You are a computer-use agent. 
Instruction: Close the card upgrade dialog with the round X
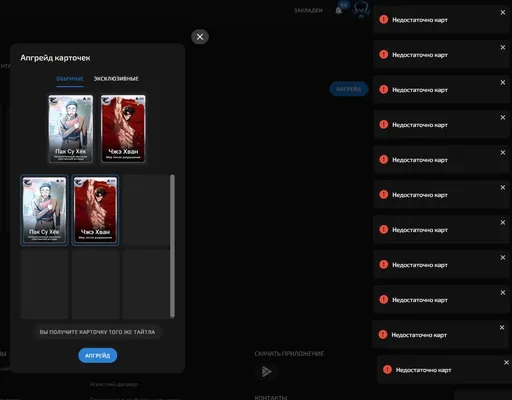(200, 37)
